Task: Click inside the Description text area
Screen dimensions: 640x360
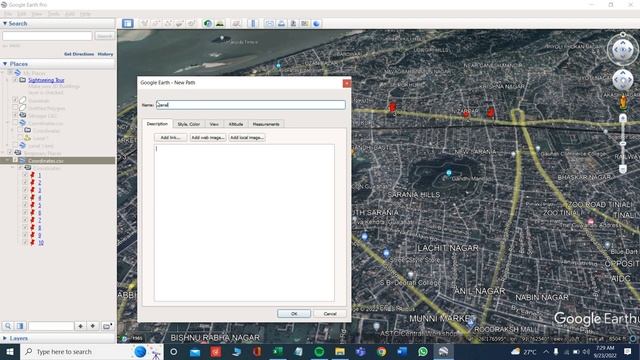Action: [244, 223]
